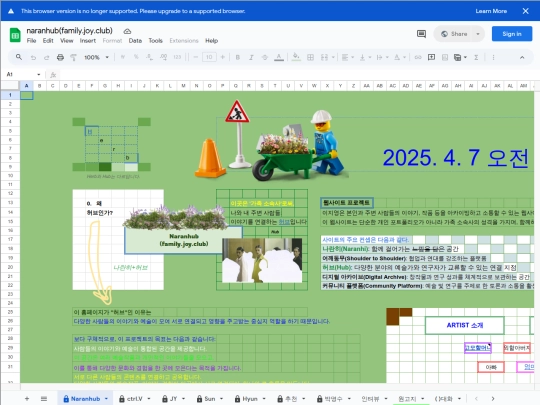Open the Share button dropdown arrow
Viewport: 540px width, 405px height.
478,34
